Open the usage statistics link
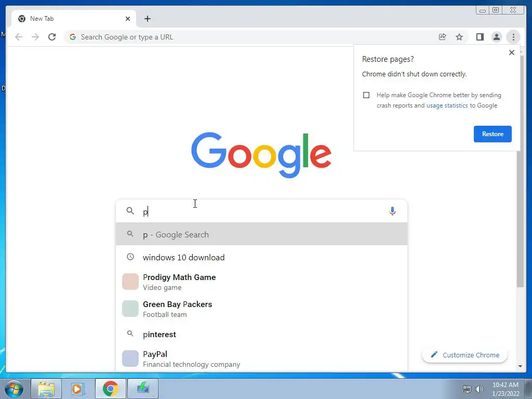The image size is (532, 399). [447, 105]
